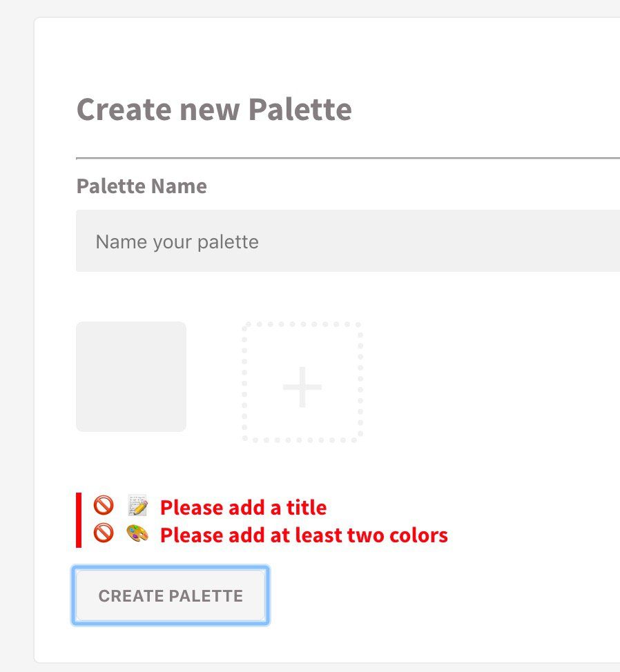Click the divider line under the heading

pos(345,158)
